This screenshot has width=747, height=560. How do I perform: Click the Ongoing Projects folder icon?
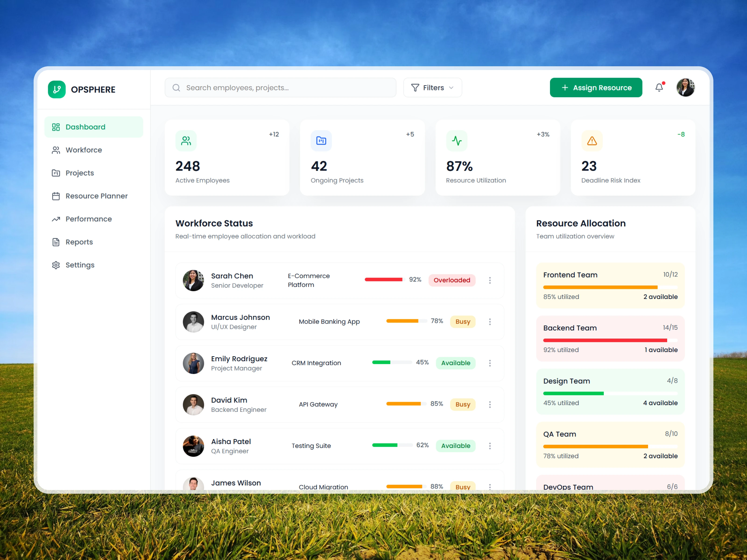321,141
